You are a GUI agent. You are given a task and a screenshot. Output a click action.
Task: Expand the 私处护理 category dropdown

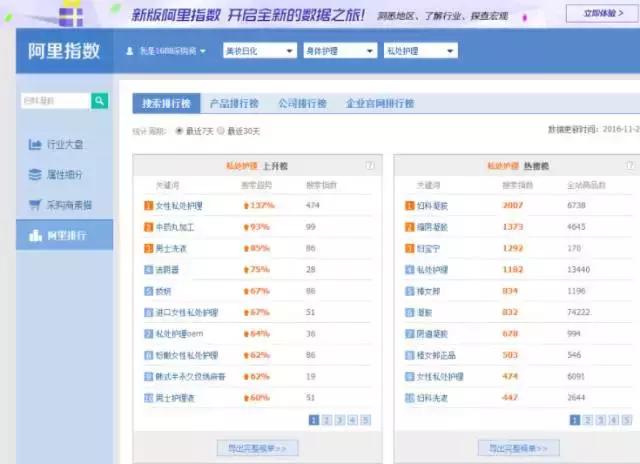[x=419, y=50]
